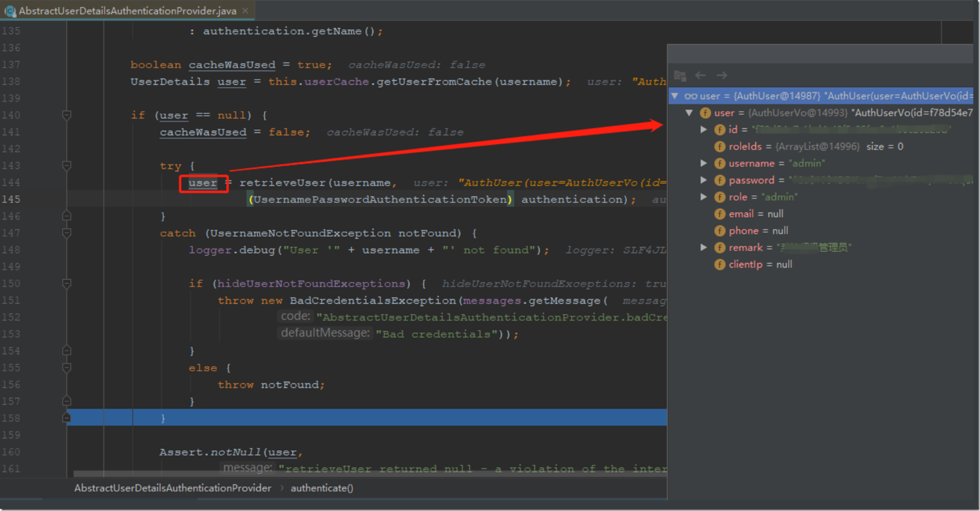
Task: Fold the try block at line 143
Action: coord(66,166)
